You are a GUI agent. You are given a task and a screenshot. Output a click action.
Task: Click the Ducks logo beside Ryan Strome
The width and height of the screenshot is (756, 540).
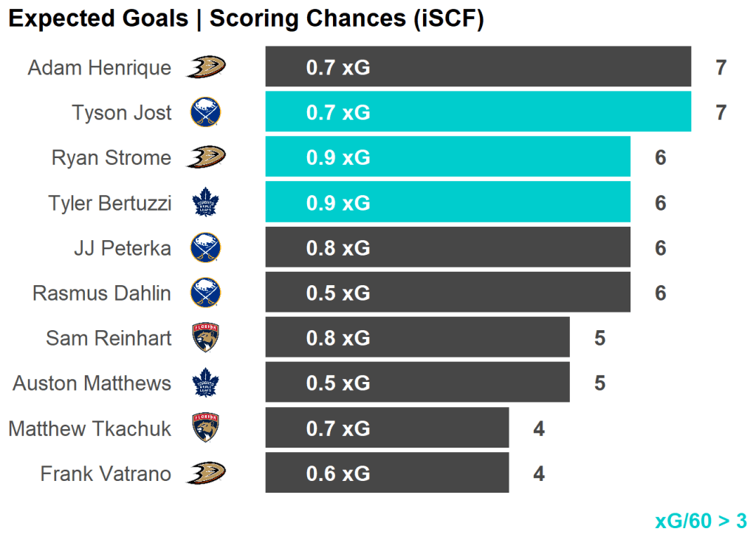(x=205, y=158)
